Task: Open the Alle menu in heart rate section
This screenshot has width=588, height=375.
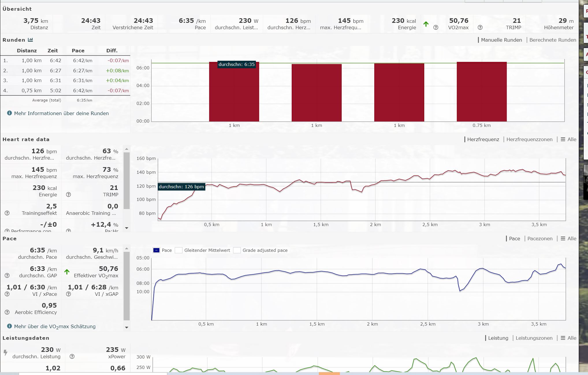Action: pyautogui.click(x=568, y=139)
